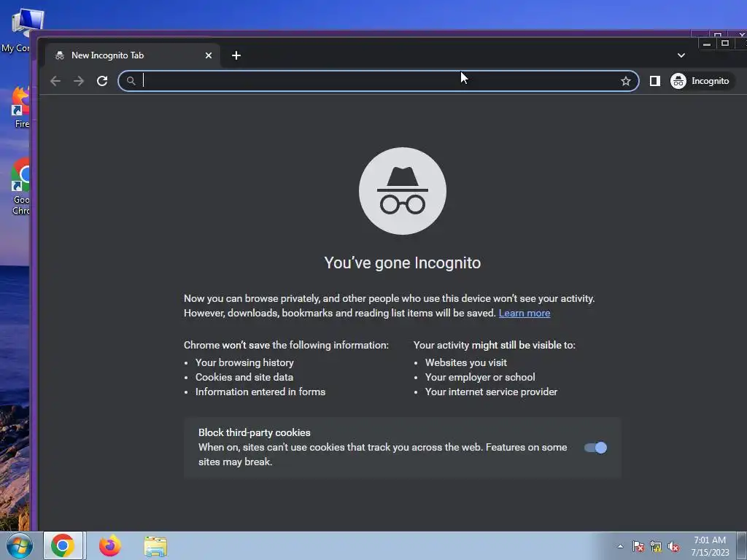The height and width of the screenshot is (560, 747).
Task: Click the large incognito hat and glasses icon
Action: pyautogui.click(x=403, y=191)
